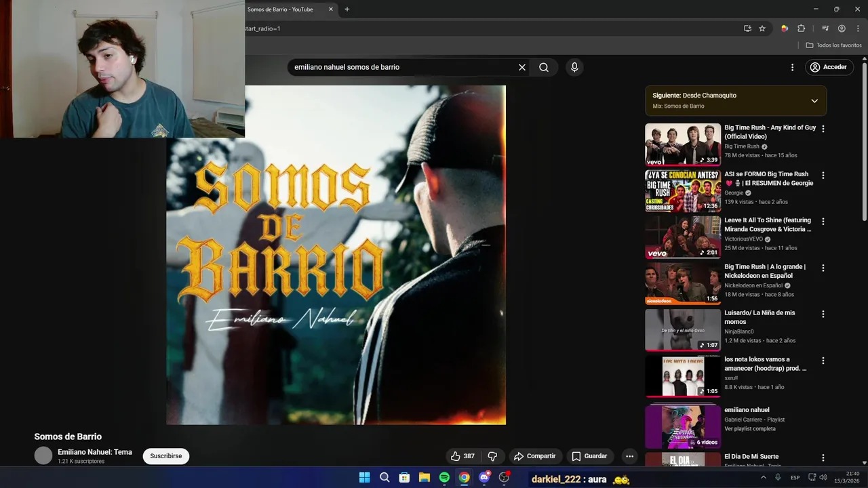Subscribe with the Suscribirse button
The width and height of the screenshot is (868, 488).
(x=166, y=456)
